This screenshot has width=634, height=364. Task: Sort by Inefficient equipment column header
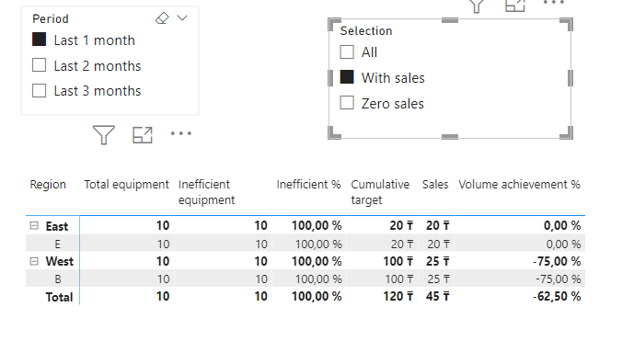pos(207,192)
